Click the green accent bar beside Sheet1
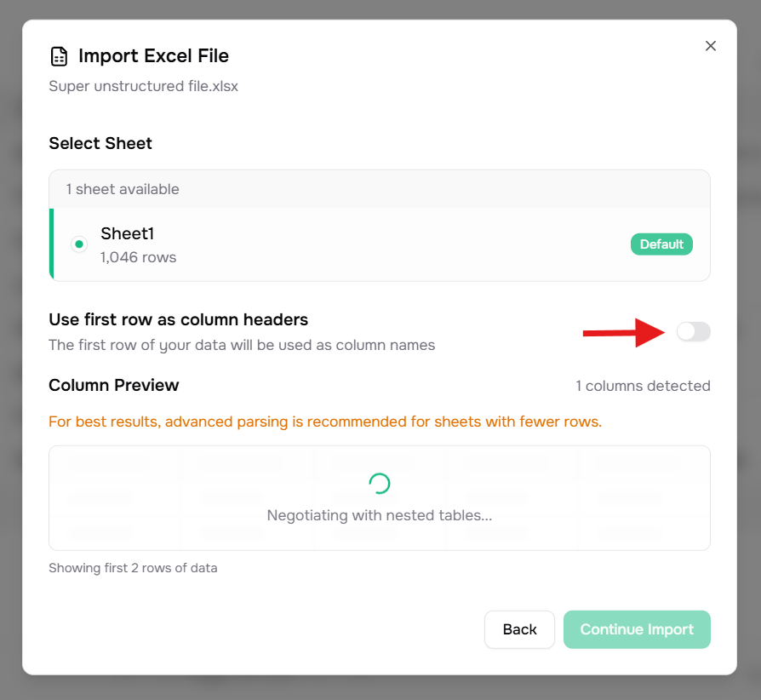This screenshot has height=700, width=761. tap(50, 244)
